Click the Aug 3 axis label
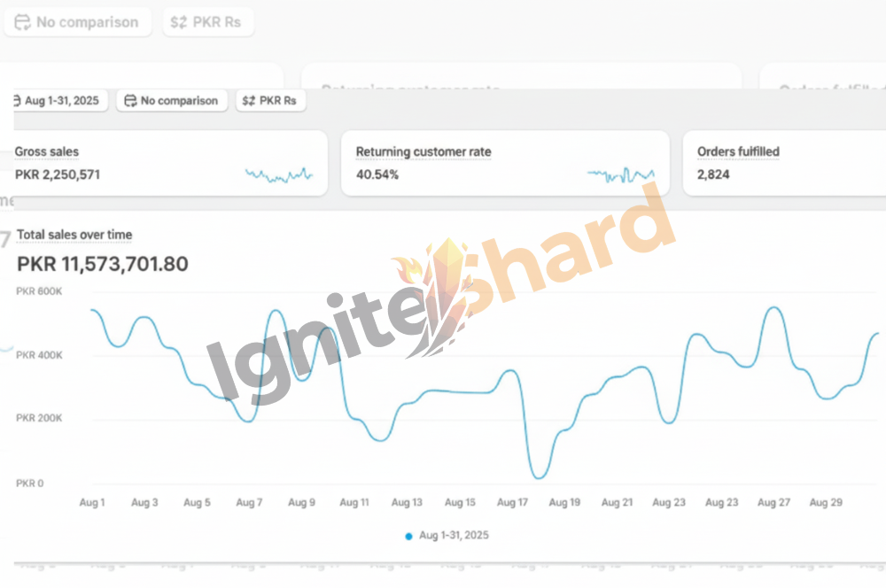Image resolution: width=886 pixels, height=588 pixels. [x=144, y=502]
